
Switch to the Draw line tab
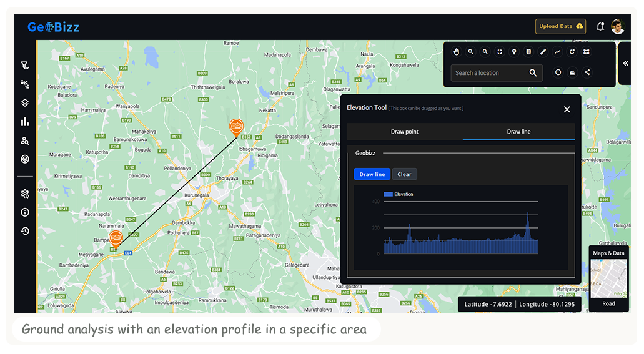(x=518, y=131)
